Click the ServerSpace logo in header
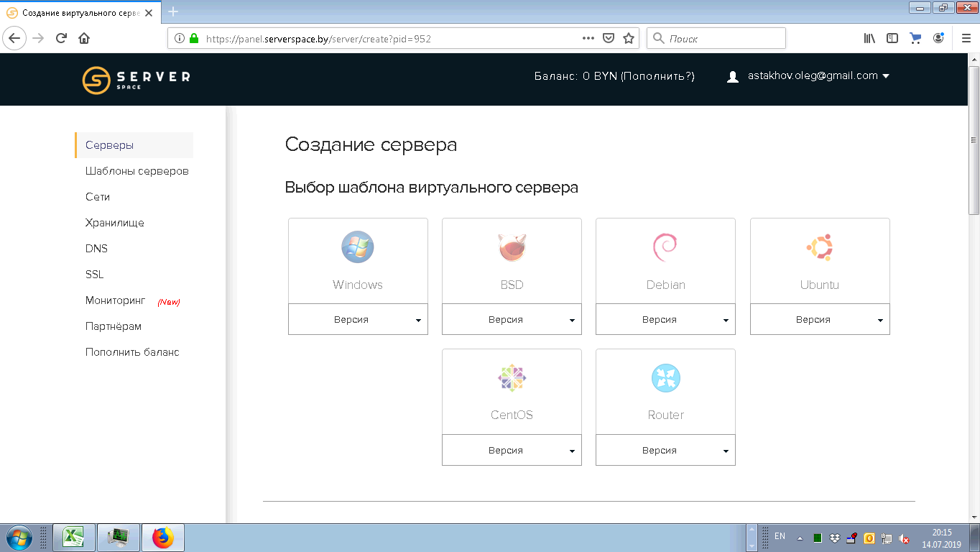 pos(136,80)
